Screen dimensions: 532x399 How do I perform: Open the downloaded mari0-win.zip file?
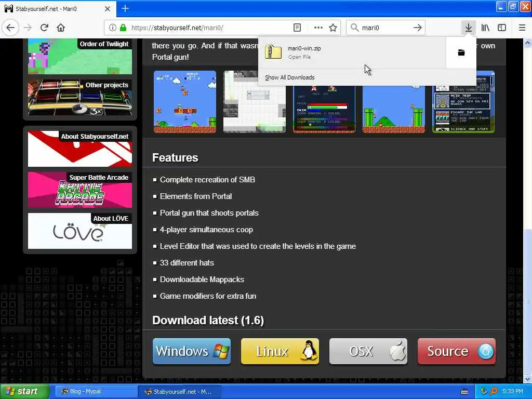(x=353, y=52)
